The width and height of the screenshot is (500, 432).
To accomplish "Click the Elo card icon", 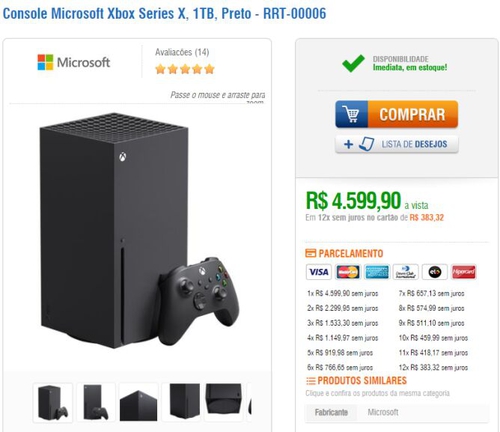I will tap(434, 272).
